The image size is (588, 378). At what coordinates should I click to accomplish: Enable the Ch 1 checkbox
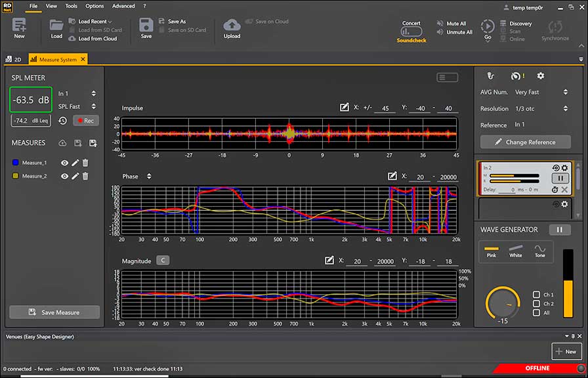click(x=537, y=295)
